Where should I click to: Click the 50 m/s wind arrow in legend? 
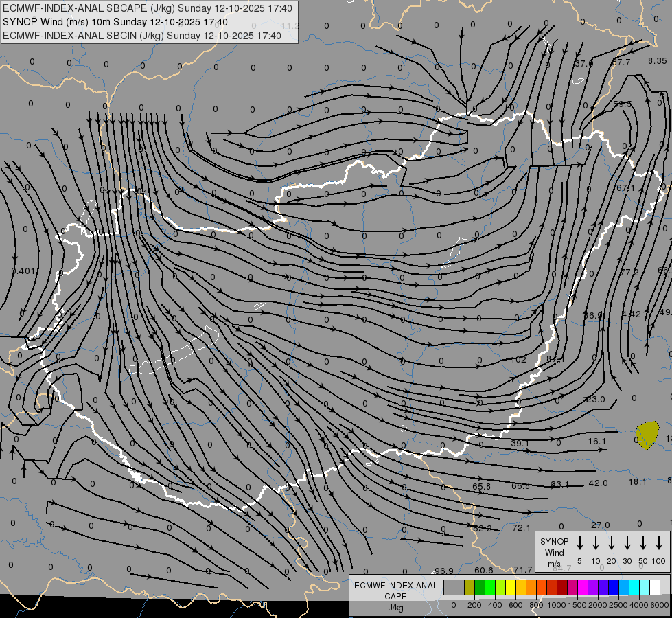(x=643, y=543)
